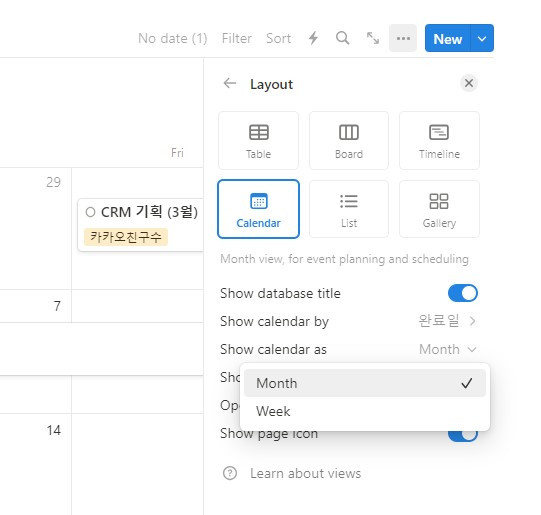The image size is (541, 515).
Task: Select the Gallery layout
Action: pyautogui.click(x=439, y=209)
